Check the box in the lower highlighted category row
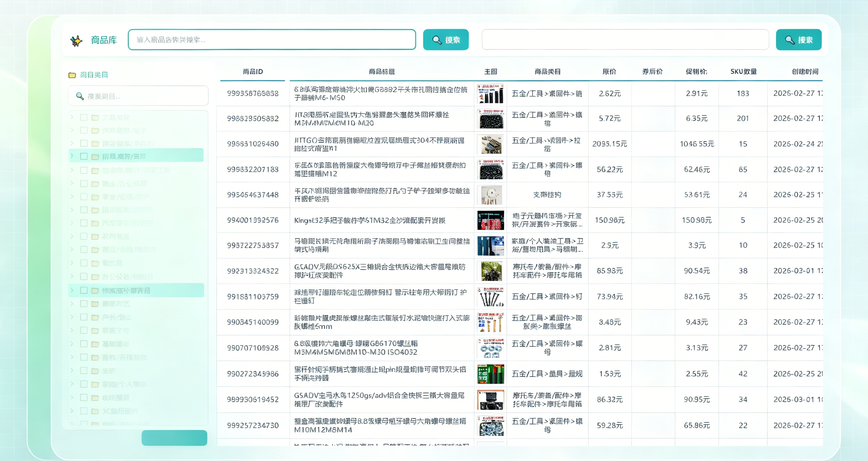The width and height of the screenshot is (868, 461). [x=84, y=290]
